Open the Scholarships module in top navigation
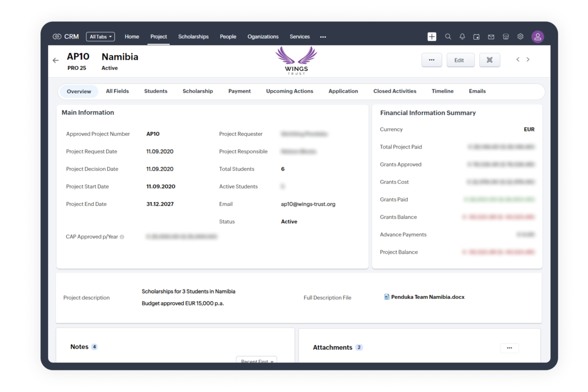The width and height of the screenshot is (588, 392). [x=193, y=37]
